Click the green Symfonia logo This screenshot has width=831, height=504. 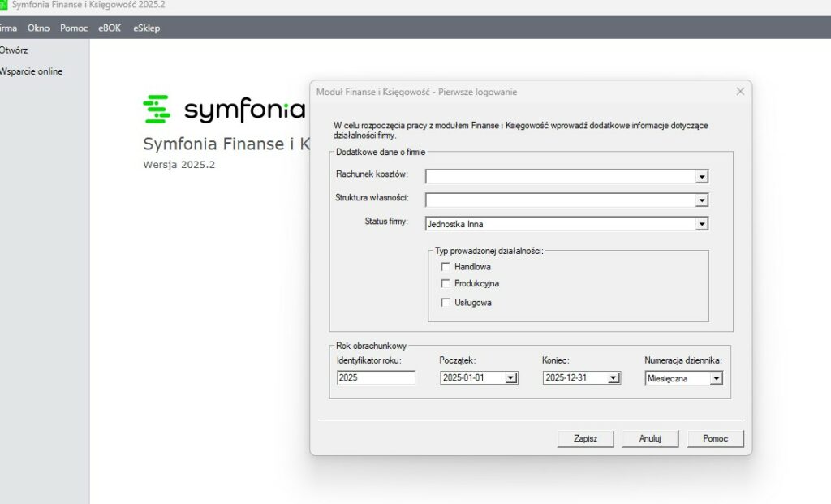(x=157, y=110)
